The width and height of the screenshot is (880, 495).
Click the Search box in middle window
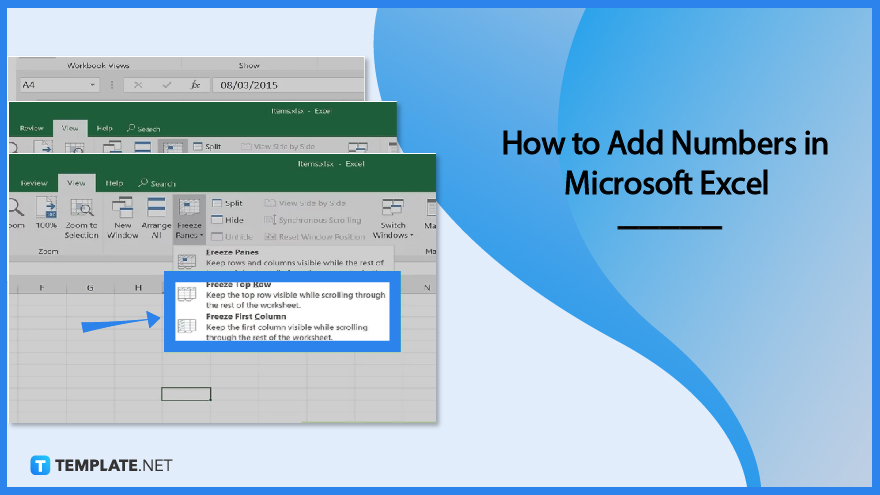click(x=144, y=129)
